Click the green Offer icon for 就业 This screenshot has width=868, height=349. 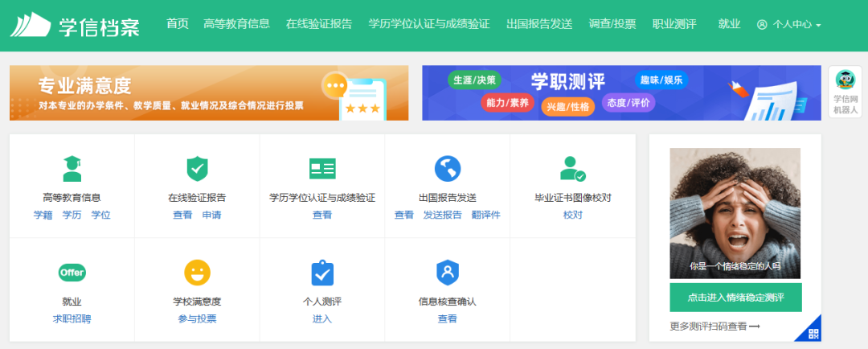click(x=72, y=273)
